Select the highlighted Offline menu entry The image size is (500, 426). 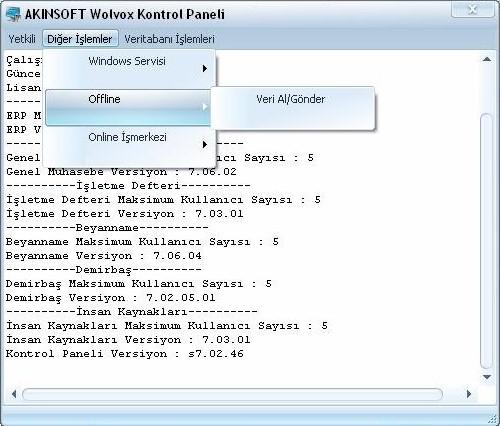point(128,107)
